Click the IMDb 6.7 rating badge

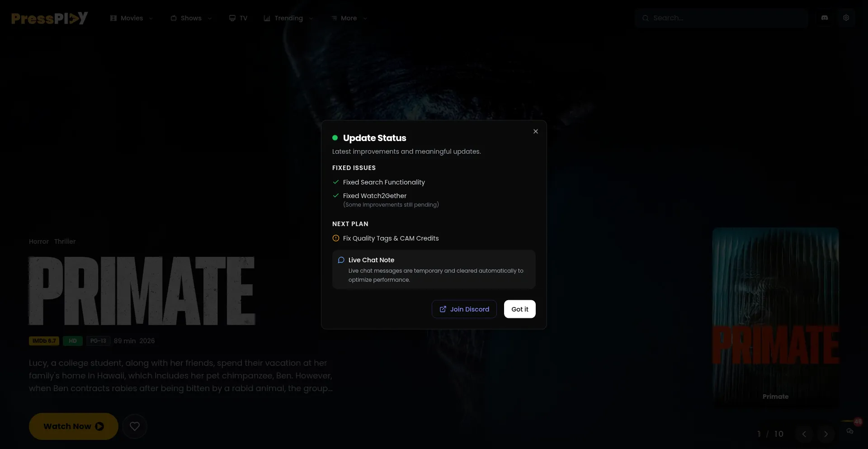[44, 341]
